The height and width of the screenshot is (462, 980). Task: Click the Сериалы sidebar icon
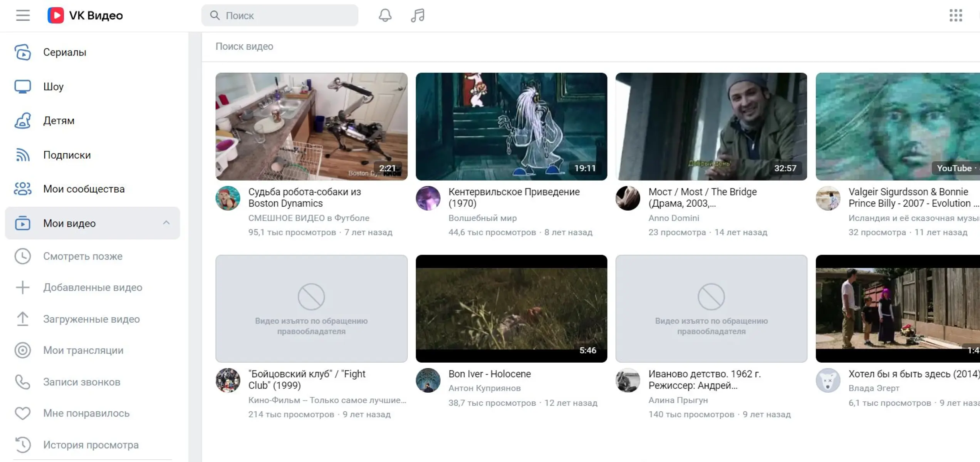point(23,52)
